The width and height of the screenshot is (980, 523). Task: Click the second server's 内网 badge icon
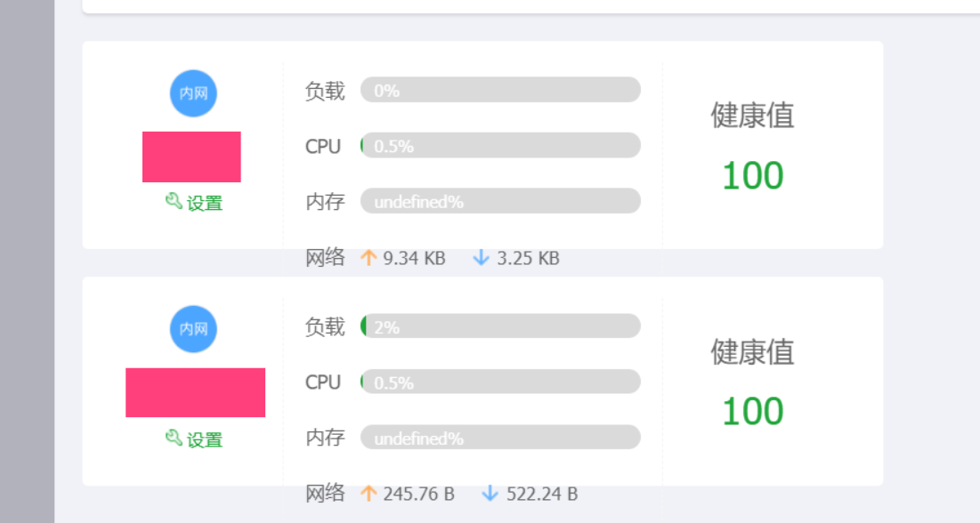193,329
